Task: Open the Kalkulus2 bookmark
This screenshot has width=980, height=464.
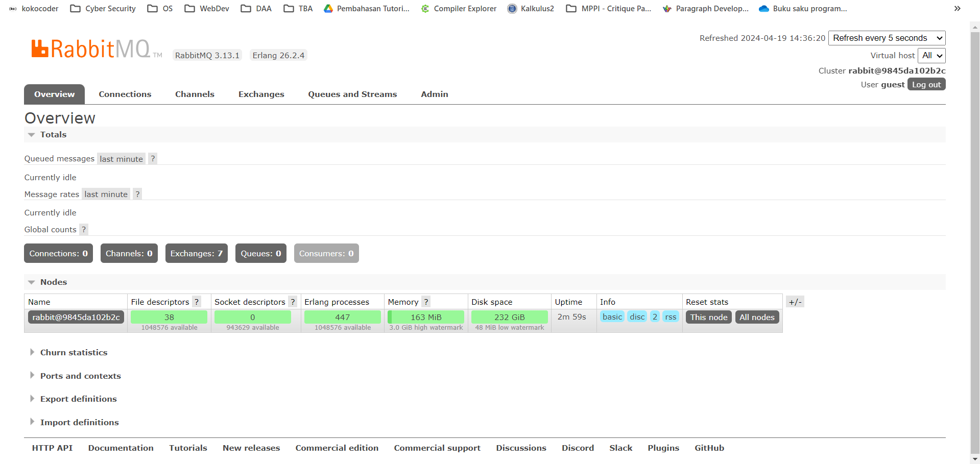Action: click(x=531, y=9)
